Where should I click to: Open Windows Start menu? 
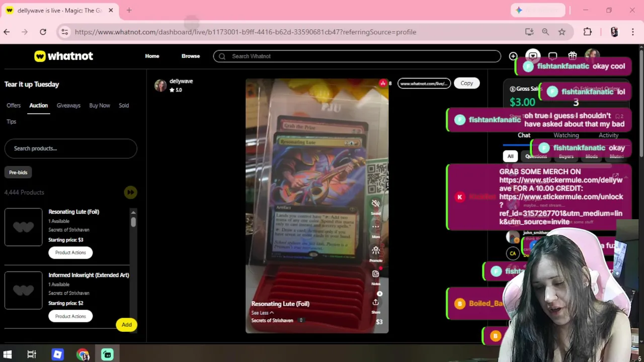[8, 354]
